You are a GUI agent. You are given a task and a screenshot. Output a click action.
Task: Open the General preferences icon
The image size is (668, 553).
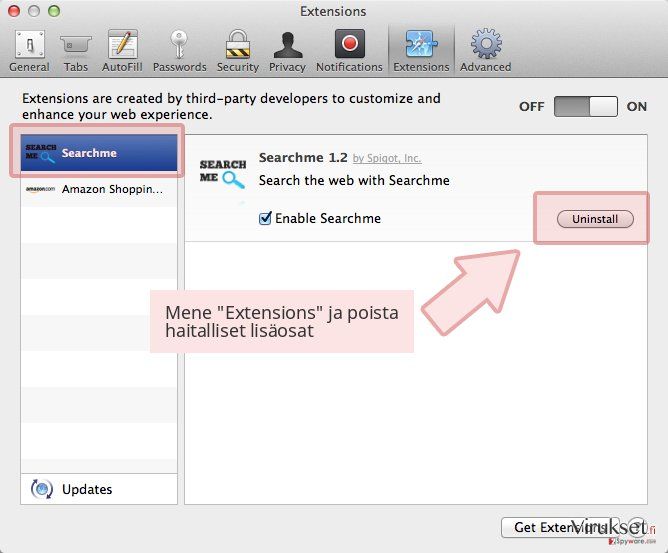pyautogui.click(x=29, y=44)
